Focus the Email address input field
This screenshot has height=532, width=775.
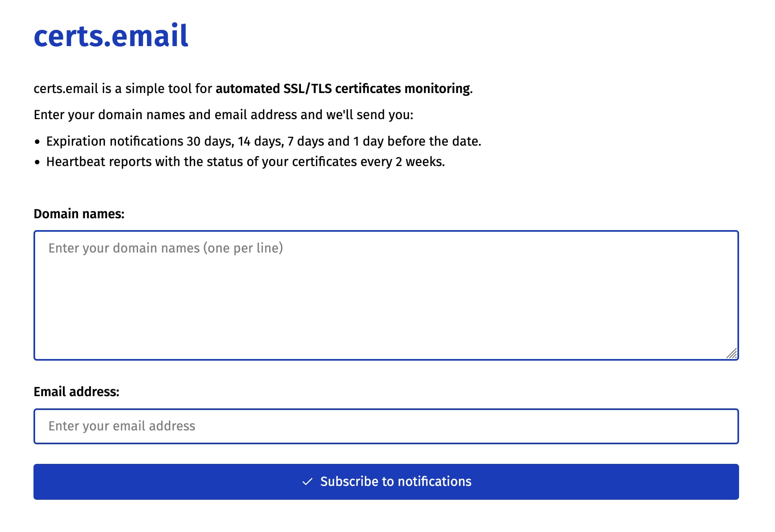[386, 426]
